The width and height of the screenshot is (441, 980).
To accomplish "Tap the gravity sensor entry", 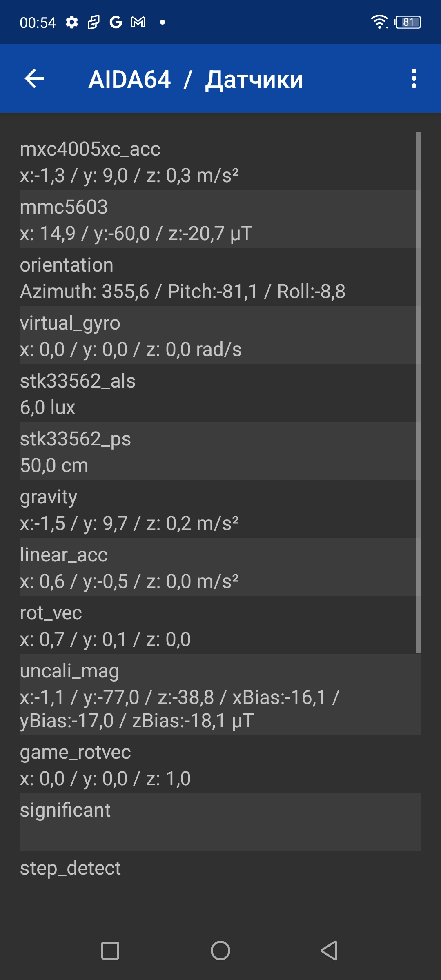I will point(216,510).
